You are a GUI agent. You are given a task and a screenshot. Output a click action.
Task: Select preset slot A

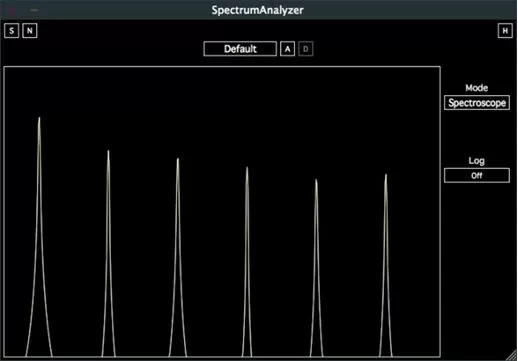tap(287, 49)
